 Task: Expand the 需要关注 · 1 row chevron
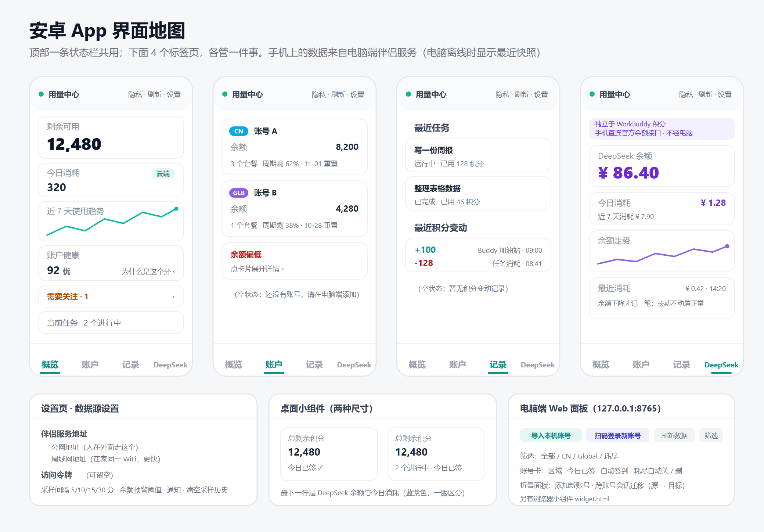(174, 297)
